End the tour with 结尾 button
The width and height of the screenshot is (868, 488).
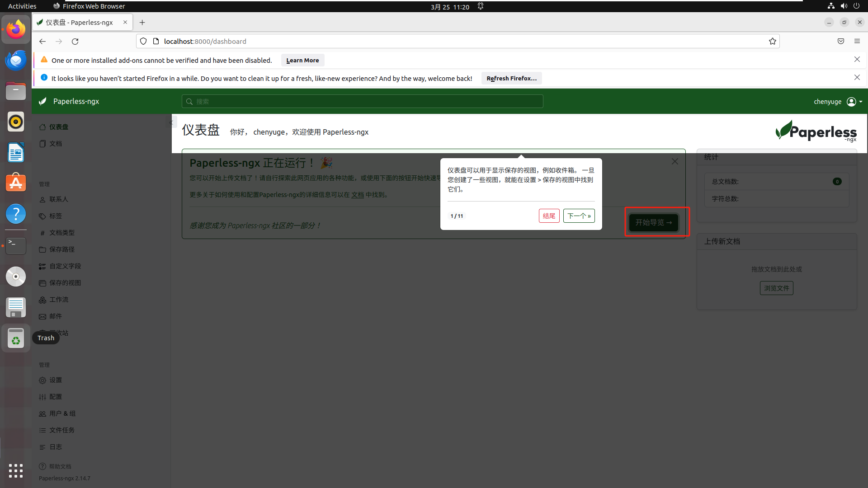[549, 216]
